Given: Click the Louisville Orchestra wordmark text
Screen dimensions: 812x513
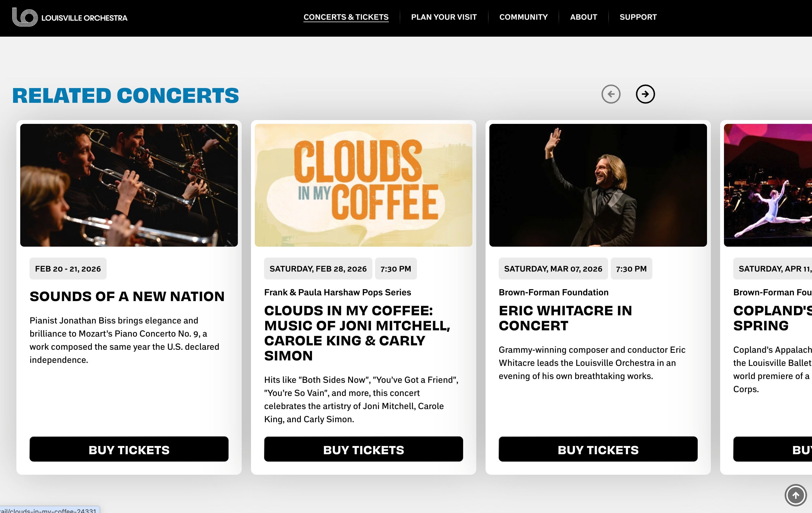Looking at the screenshot, I should (84, 18).
